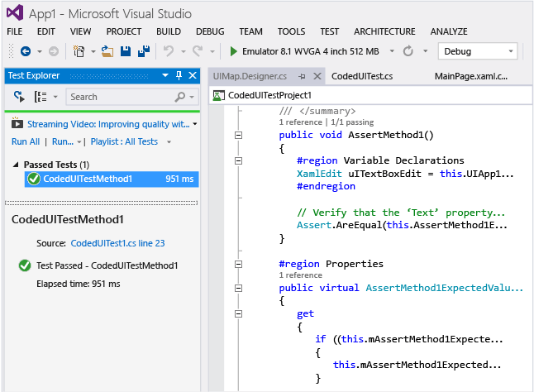Click the Undo arrow icon
Screen dimensions: 534x392
[x=169, y=51]
